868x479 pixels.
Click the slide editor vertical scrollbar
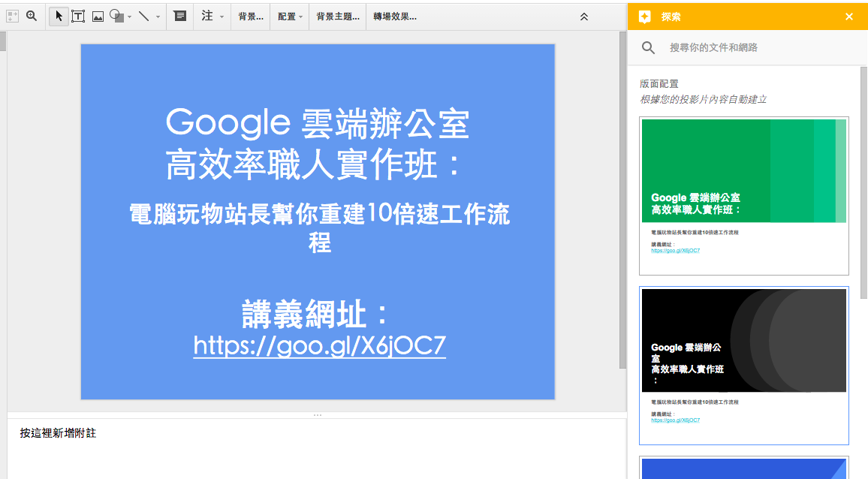click(x=622, y=200)
